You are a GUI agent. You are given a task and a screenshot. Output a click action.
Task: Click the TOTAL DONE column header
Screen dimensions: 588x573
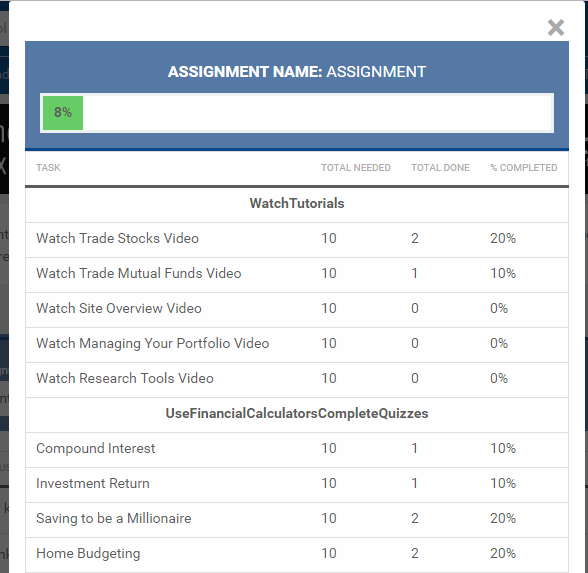[440, 168]
